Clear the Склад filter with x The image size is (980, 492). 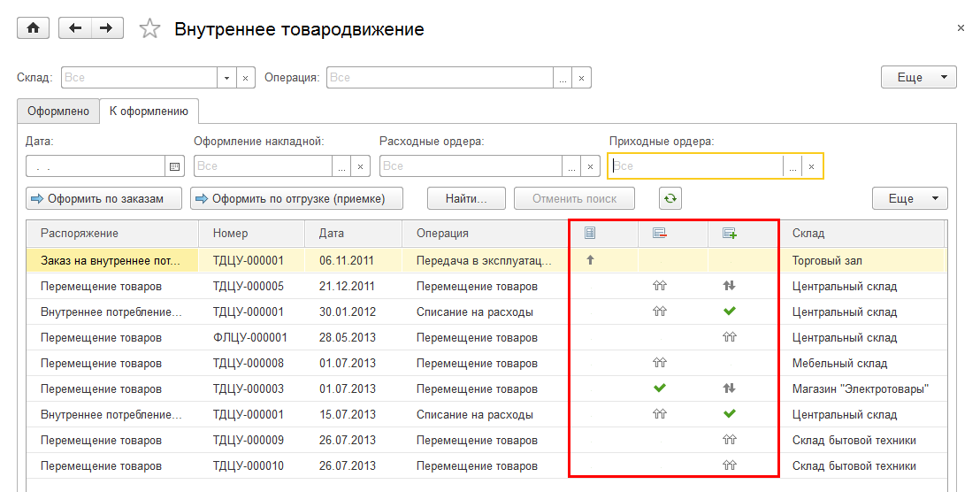246,78
